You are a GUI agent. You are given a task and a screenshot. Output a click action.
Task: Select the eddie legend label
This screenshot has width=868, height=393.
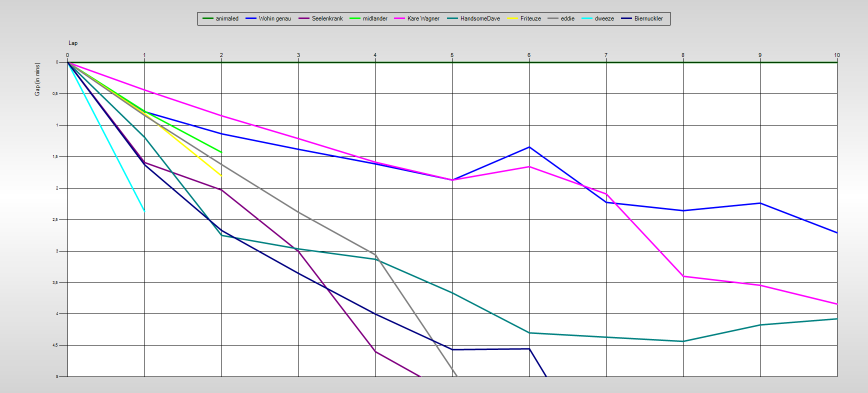point(567,18)
